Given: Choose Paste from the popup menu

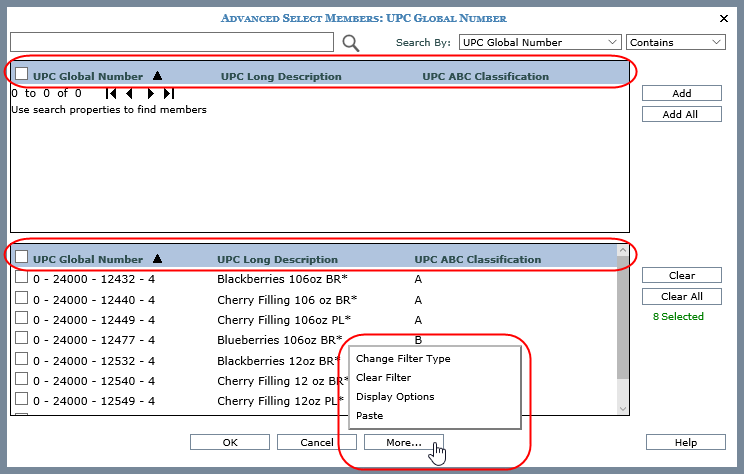Looking at the screenshot, I should click(x=370, y=416).
